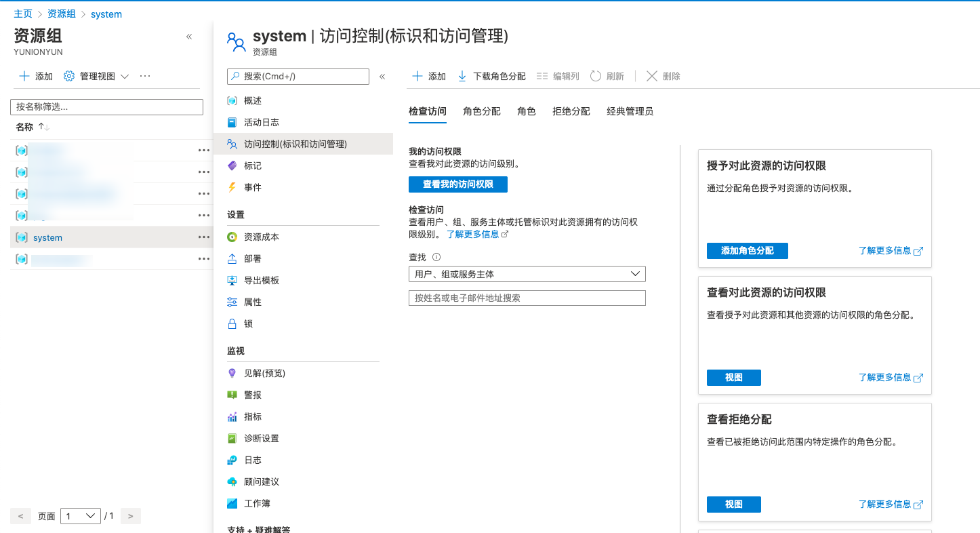980x533 pixels.
Task: Switch to the 角色分配 tab
Action: 481,111
